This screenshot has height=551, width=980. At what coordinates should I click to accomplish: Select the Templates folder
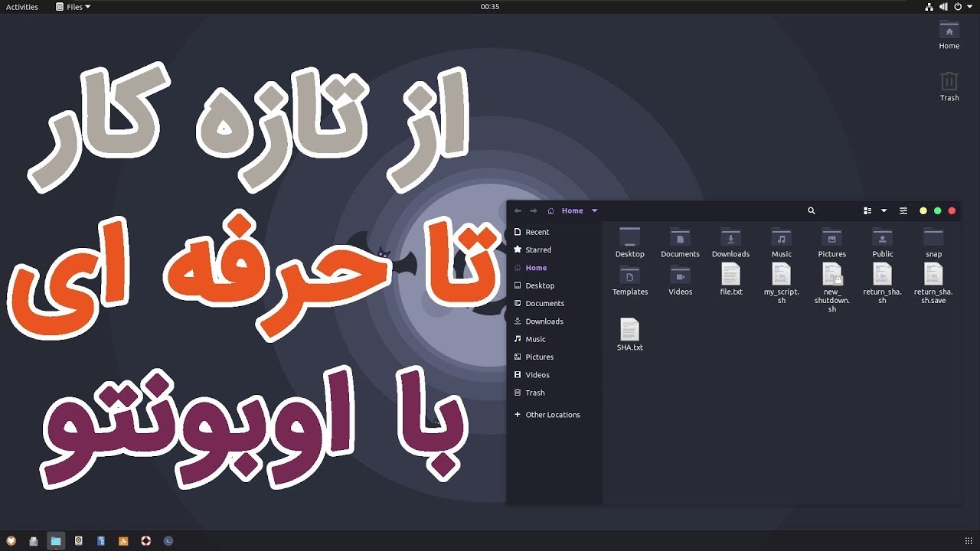[x=630, y=280]
